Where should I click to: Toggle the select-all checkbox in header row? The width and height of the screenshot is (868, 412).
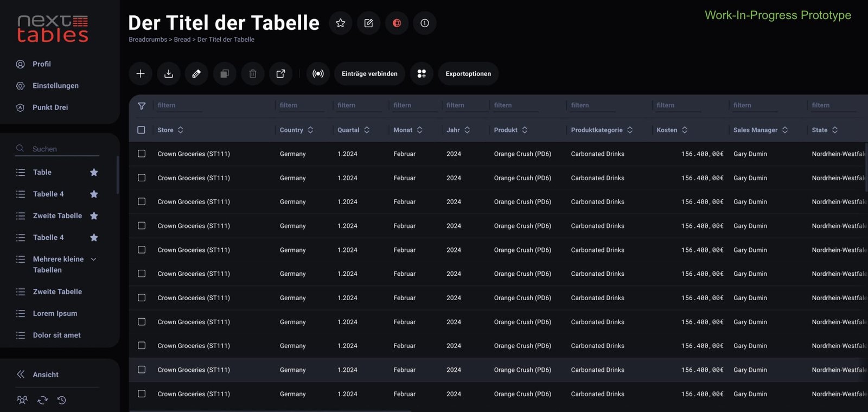[x=142, y=130]
